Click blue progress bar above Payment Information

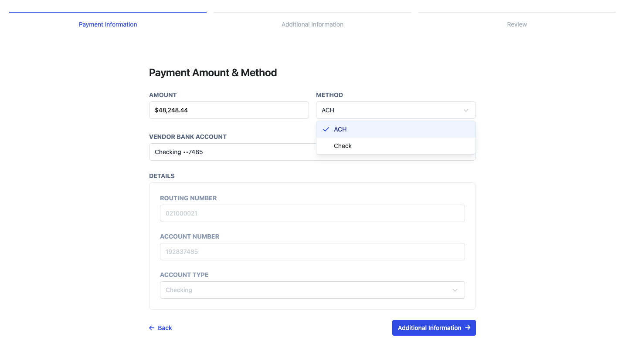point(108,12)
